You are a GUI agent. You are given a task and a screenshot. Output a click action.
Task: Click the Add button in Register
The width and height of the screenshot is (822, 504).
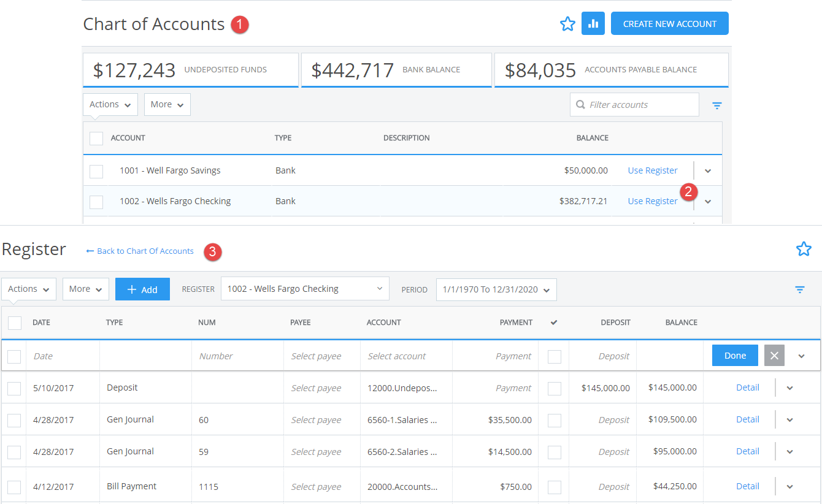(x=142, y=289)
